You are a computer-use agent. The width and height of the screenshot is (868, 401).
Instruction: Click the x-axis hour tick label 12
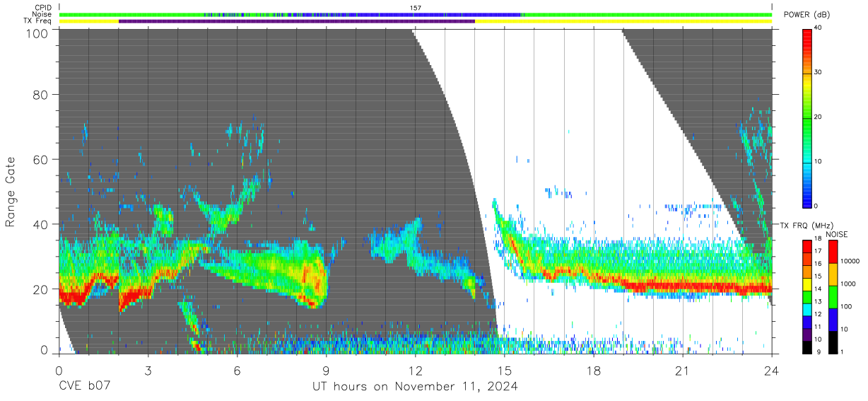(415, 370)
